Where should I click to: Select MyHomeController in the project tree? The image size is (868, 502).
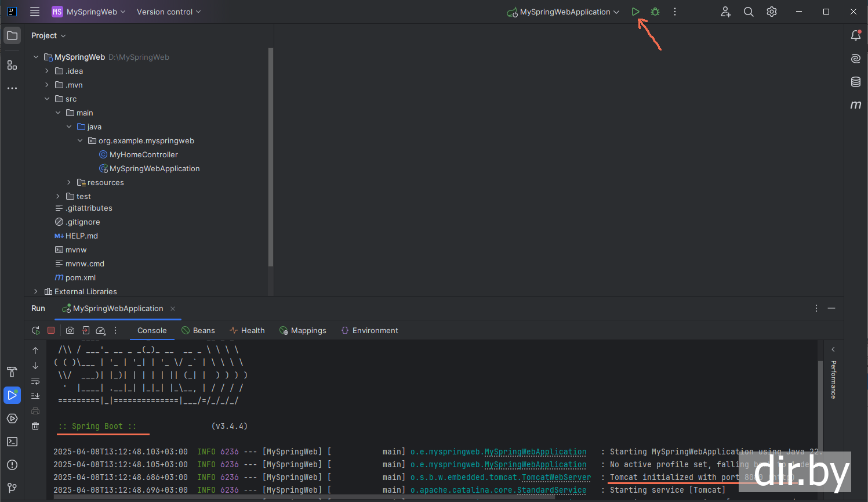[x=143, y=154]
